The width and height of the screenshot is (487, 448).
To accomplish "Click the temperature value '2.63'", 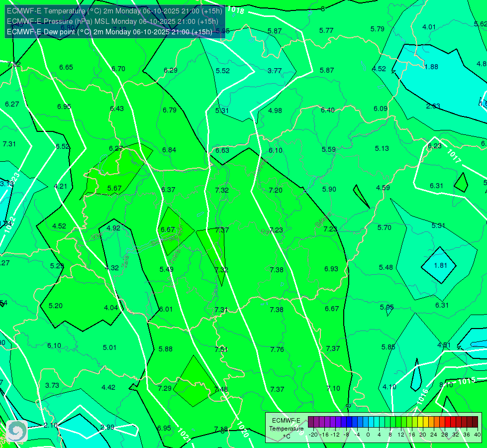I will [433, 107].
